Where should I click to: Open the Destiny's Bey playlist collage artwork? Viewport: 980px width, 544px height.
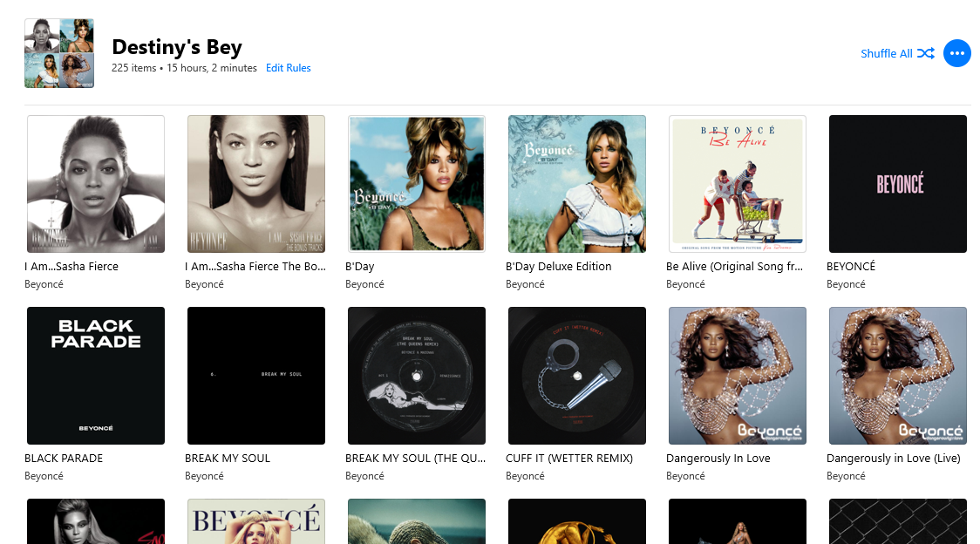tap(59, 53)
